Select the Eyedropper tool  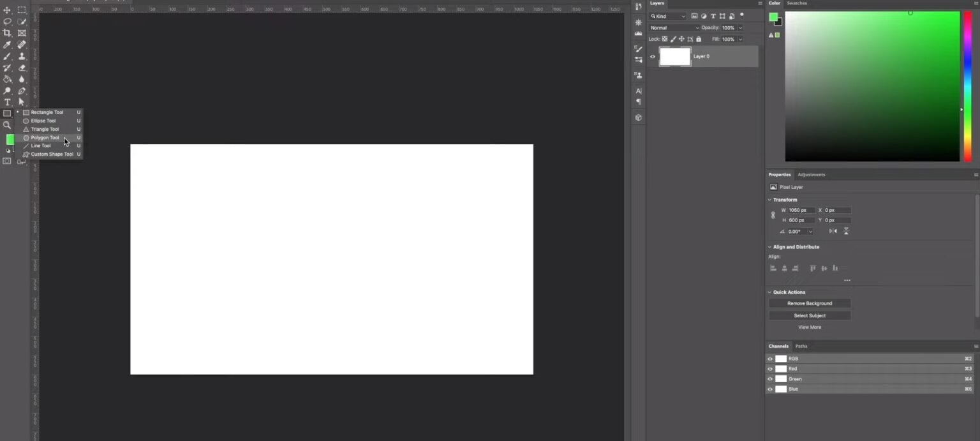pyautogui.click(x=7, y=45)
